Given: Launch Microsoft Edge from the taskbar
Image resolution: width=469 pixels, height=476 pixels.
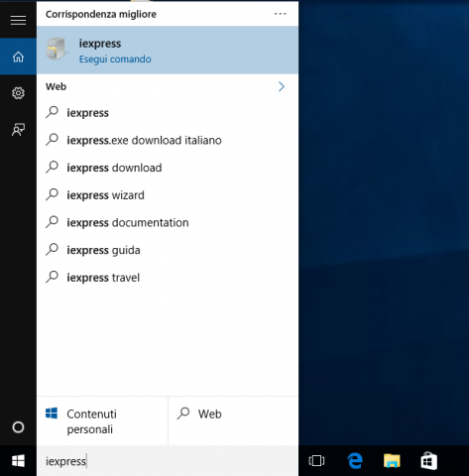Looking at the screenshot, I should (355, 461).
